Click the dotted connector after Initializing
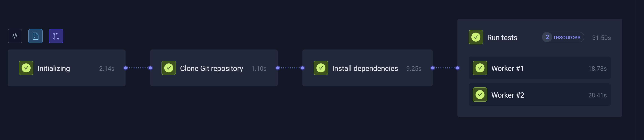This screenshot has height=140, width=644. pos(138,68)
